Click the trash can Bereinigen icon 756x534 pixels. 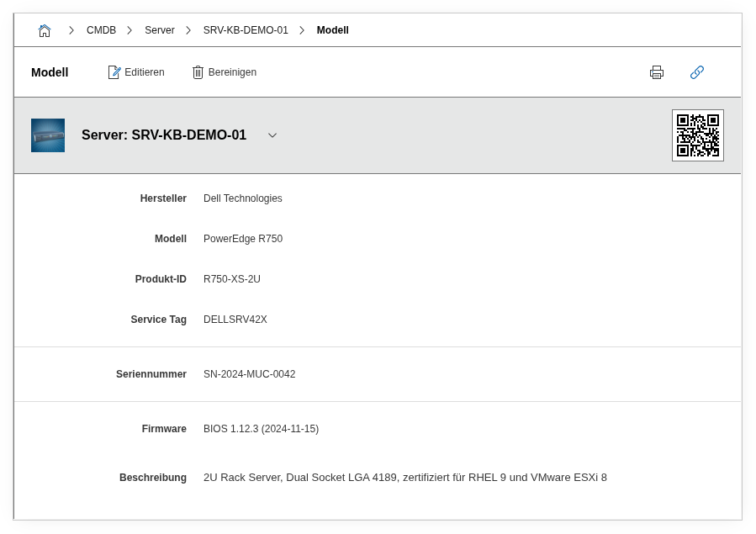click(x=198, y=72)
